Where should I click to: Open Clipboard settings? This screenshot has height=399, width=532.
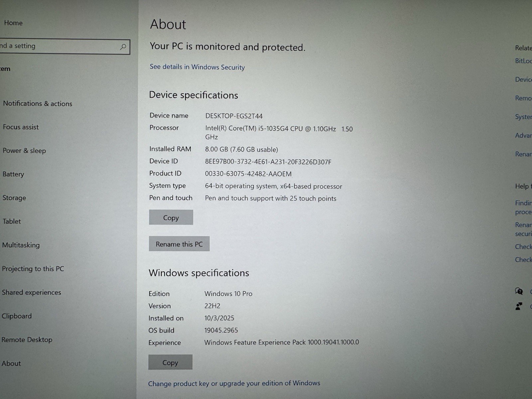tap(17, 316)
